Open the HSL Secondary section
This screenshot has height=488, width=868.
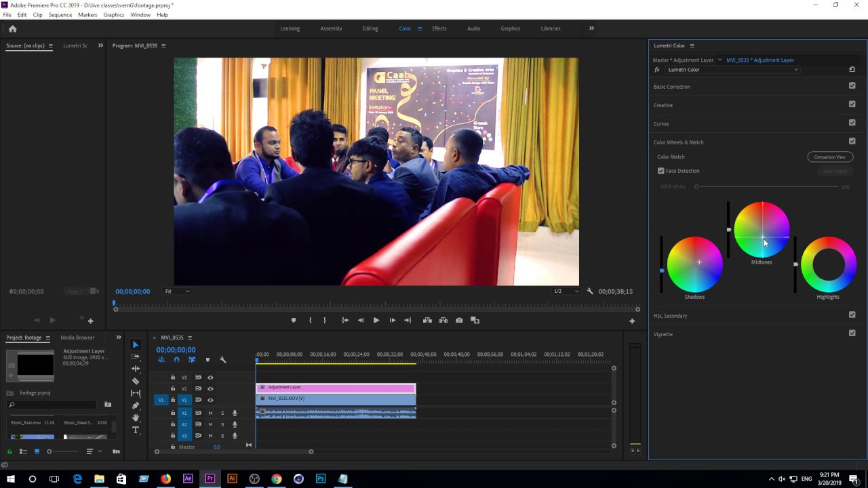671,316
